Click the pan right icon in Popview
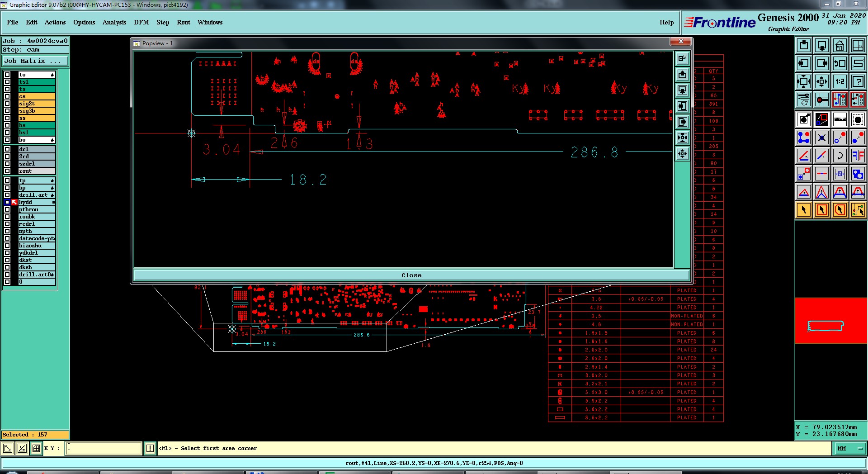This screenshot has width=868, height=474. click(x=682, y=122)
